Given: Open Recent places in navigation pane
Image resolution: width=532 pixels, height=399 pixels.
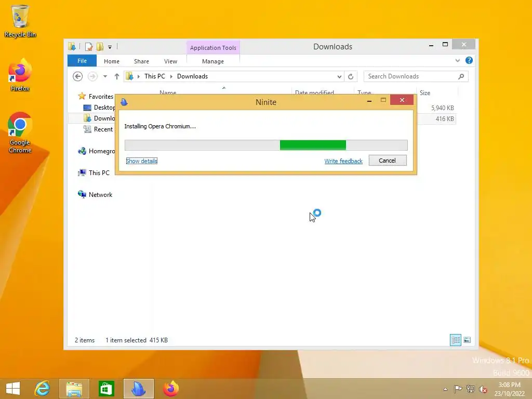Looking at the screenshot, I should coord(98,129).
